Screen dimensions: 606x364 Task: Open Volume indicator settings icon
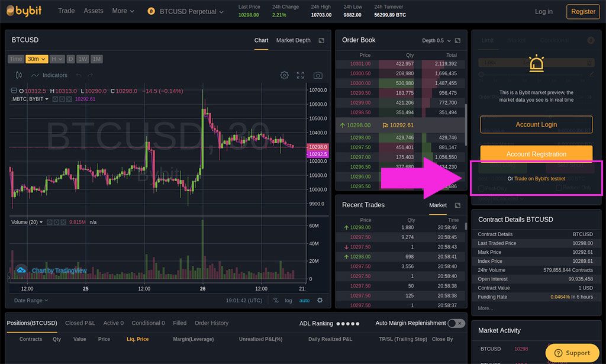click(56, 222)
